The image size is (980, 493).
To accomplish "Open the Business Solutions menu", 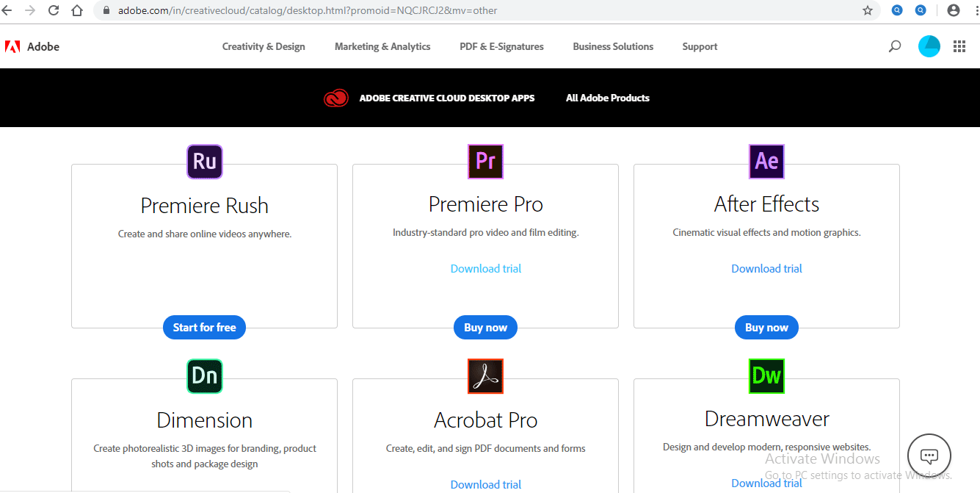I will point(613,46).
